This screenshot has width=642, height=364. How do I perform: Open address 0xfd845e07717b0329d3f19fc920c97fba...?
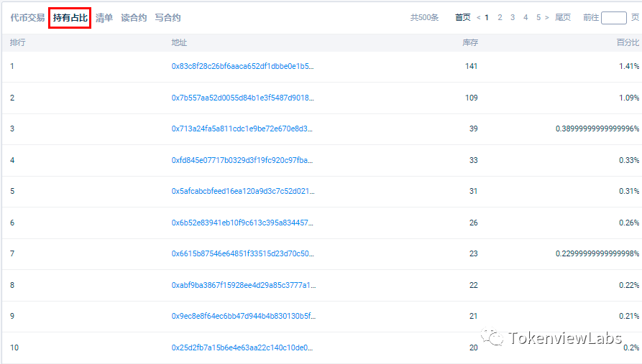pyautogui.click(x=242, y=160)
